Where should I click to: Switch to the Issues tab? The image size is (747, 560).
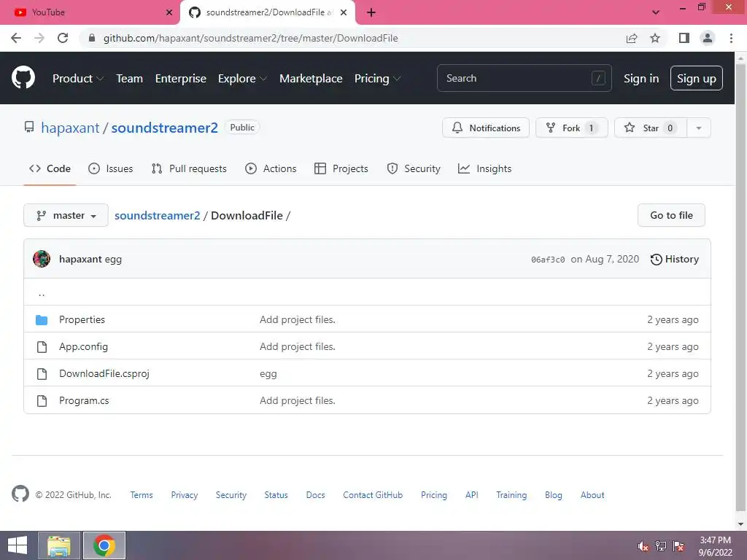111,168
